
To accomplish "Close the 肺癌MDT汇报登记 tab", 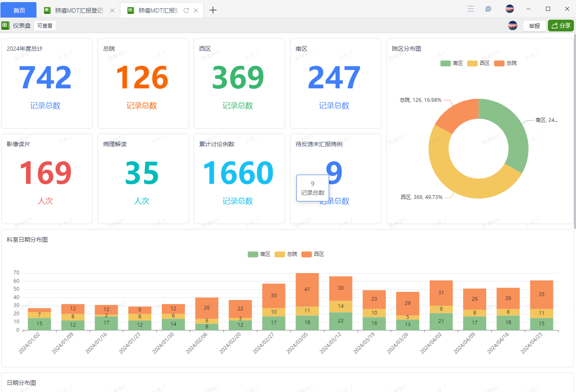I will [x=112, y=10].
